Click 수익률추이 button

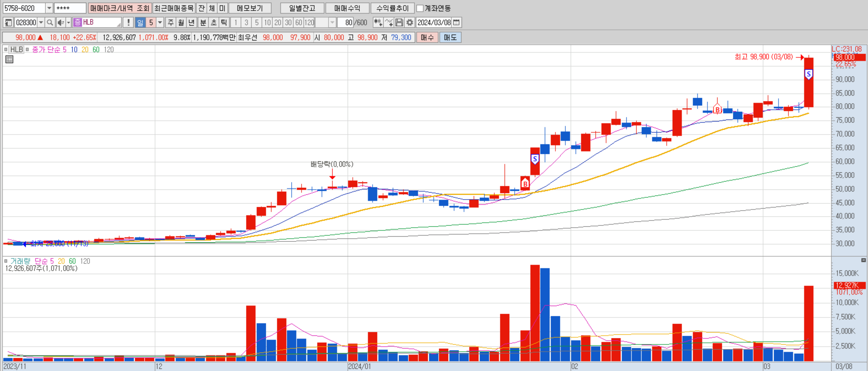coord(393,8)
